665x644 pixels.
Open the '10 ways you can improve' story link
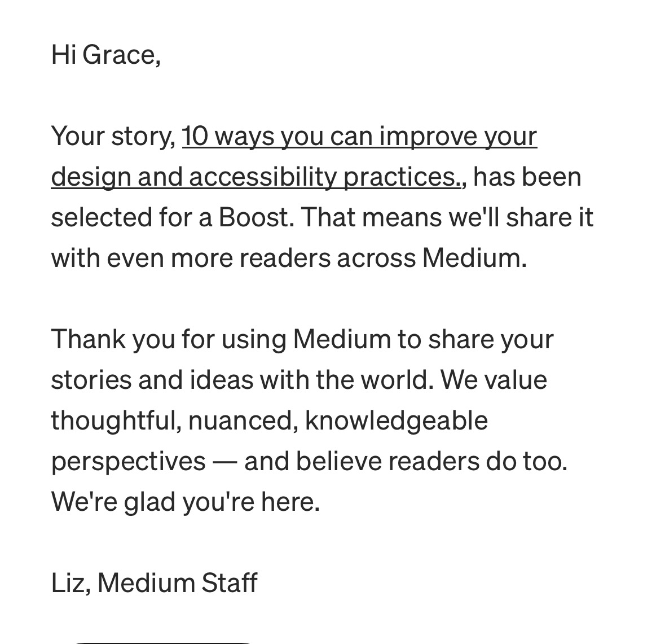pyautogui.click(x=359, y=137)
